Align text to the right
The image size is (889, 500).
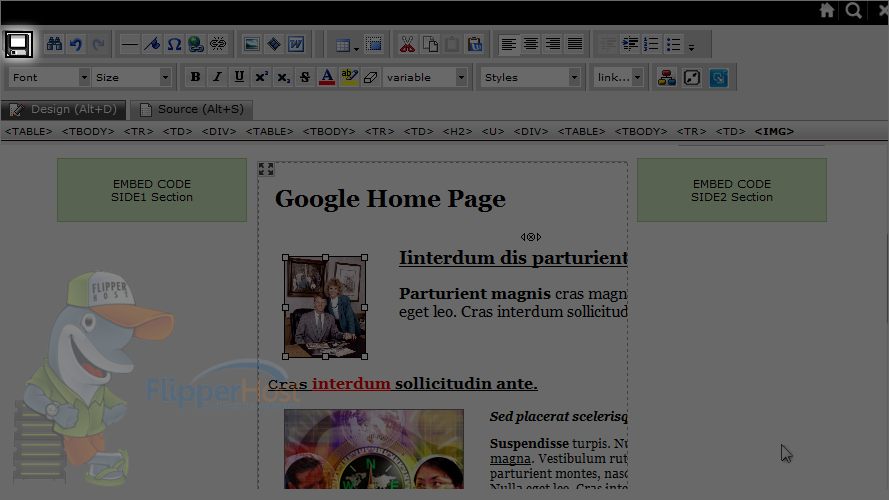[x=553, y=44]
